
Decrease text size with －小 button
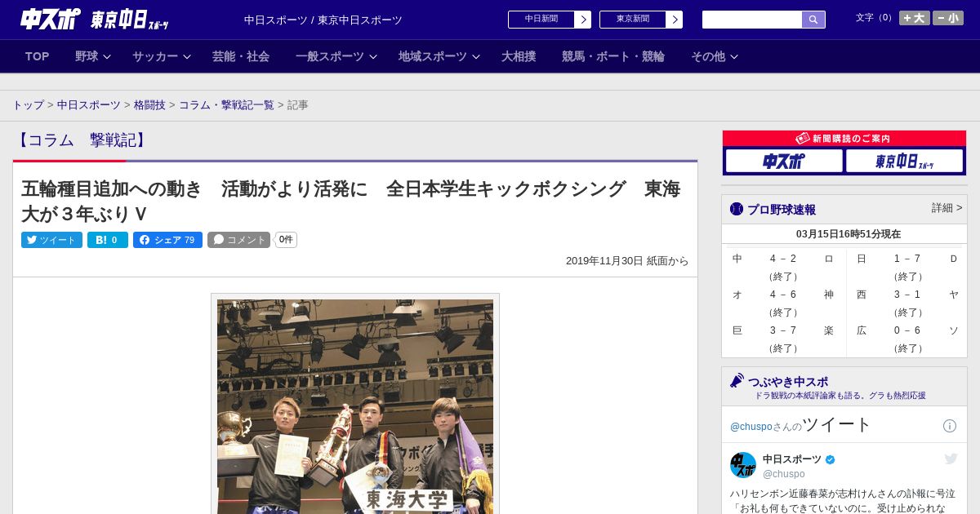point(948,18)
